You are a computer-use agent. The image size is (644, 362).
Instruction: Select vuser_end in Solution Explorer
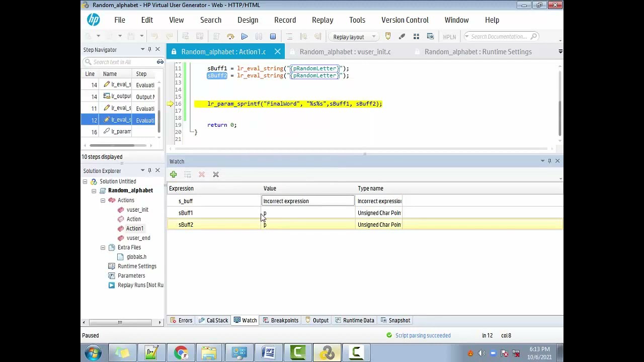tap(138, 238)
